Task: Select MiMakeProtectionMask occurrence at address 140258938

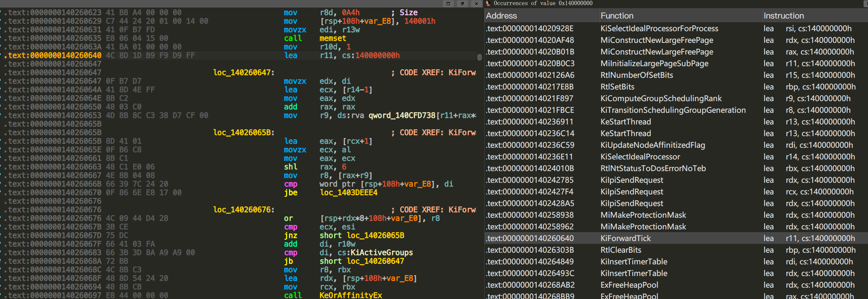Action: coord(676,215)
